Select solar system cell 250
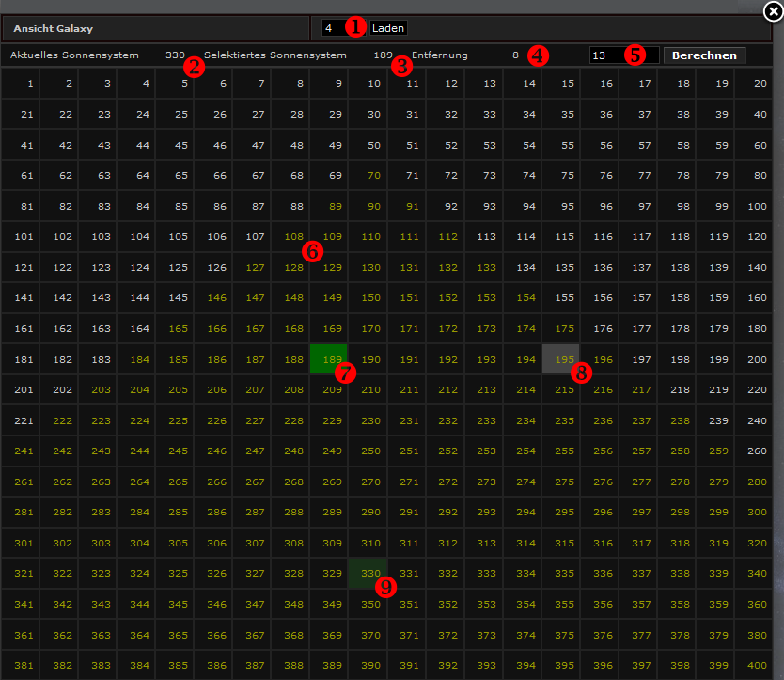Screen dimensions: 784x680 pyautogui.click(x=368, y=451)
